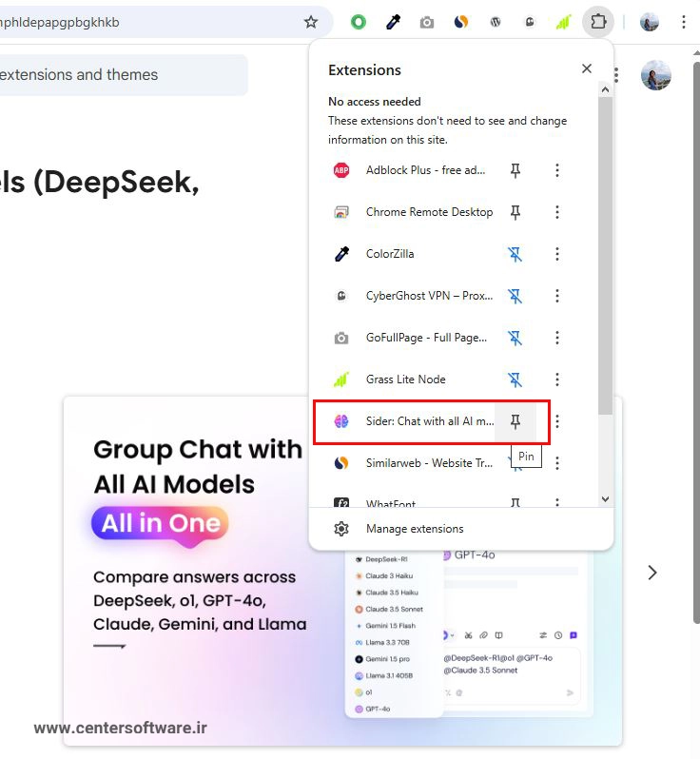Image resolution: width=700 pixels, height=759 pixels.
Task: Open the Chrome three-dot main menu
Action: click(684, 22)
